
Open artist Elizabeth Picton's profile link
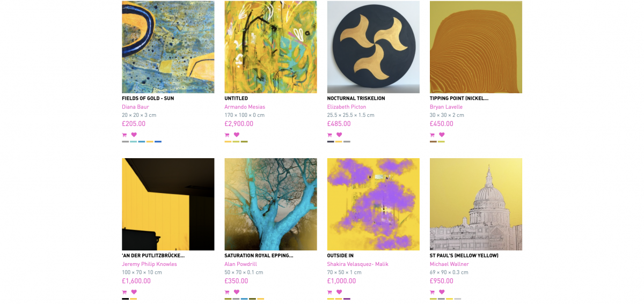coord(346,107)
